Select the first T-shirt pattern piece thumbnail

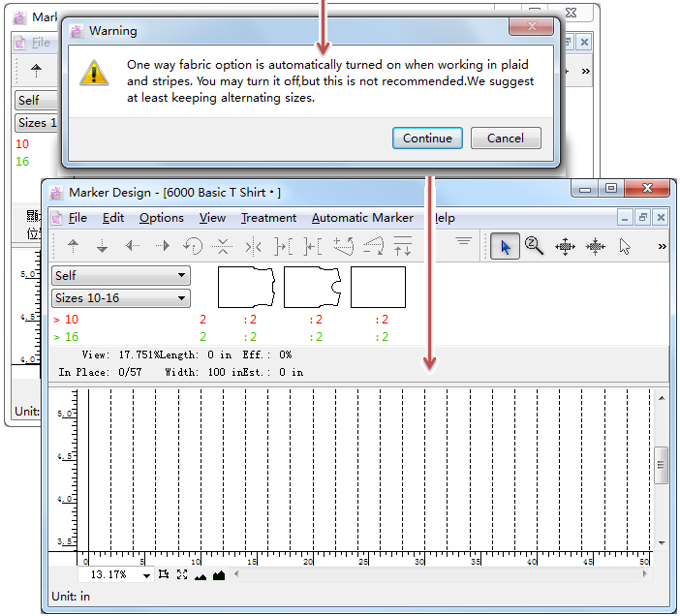coord(247,288)
